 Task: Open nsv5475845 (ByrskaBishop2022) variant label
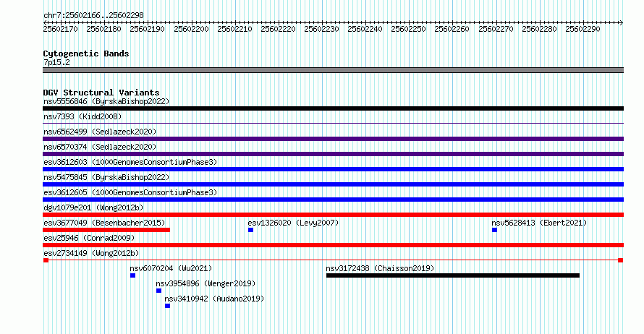click(x=106, y=177)
